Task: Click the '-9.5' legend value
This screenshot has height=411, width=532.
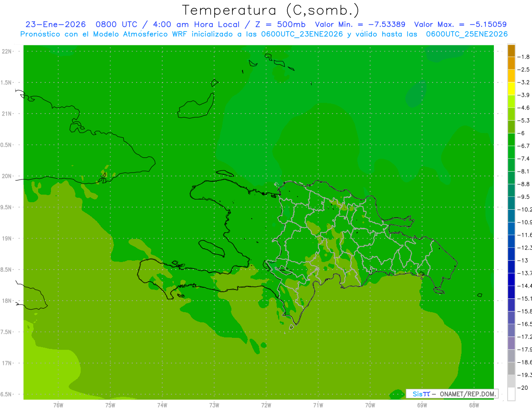Action: 524,197
